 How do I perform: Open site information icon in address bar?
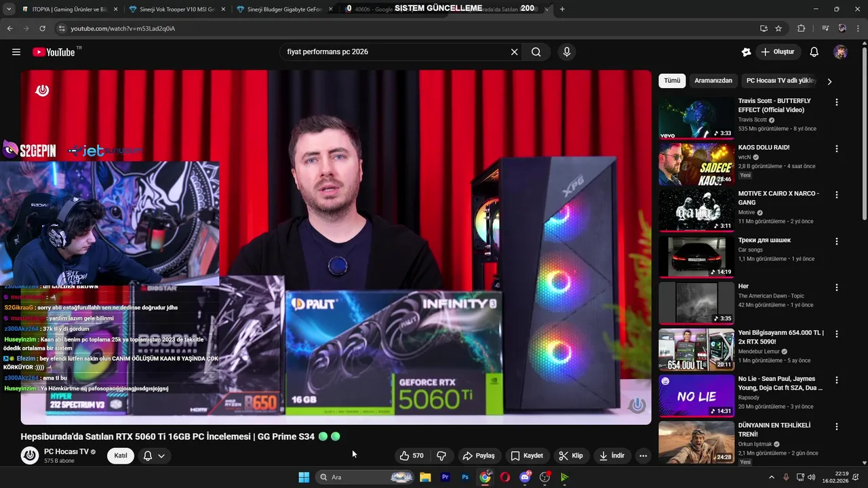coord(62,28)
